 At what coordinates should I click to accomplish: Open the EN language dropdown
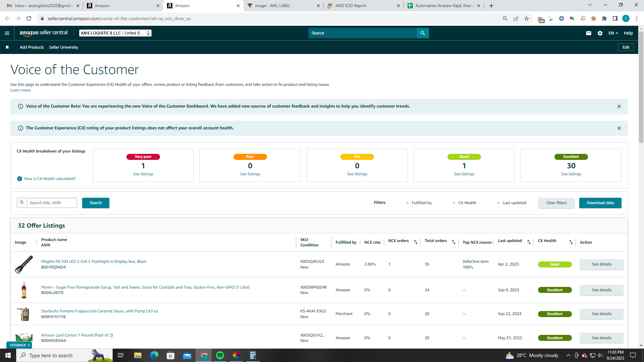click(x=613, y=33)
